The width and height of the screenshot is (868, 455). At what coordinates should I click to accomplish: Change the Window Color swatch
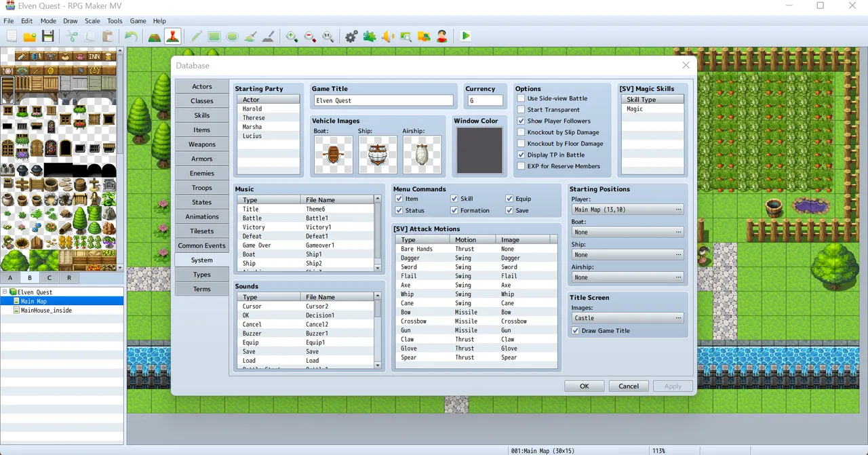point(479,151)
